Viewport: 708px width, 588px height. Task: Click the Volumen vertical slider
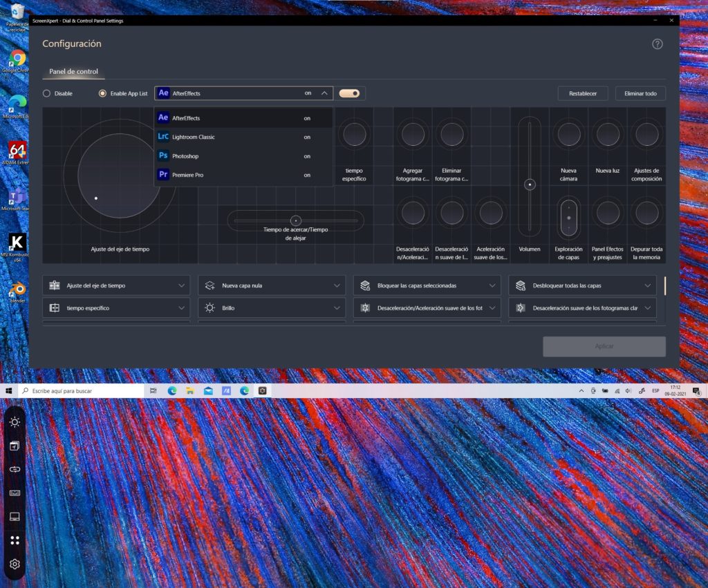(530, 184)
